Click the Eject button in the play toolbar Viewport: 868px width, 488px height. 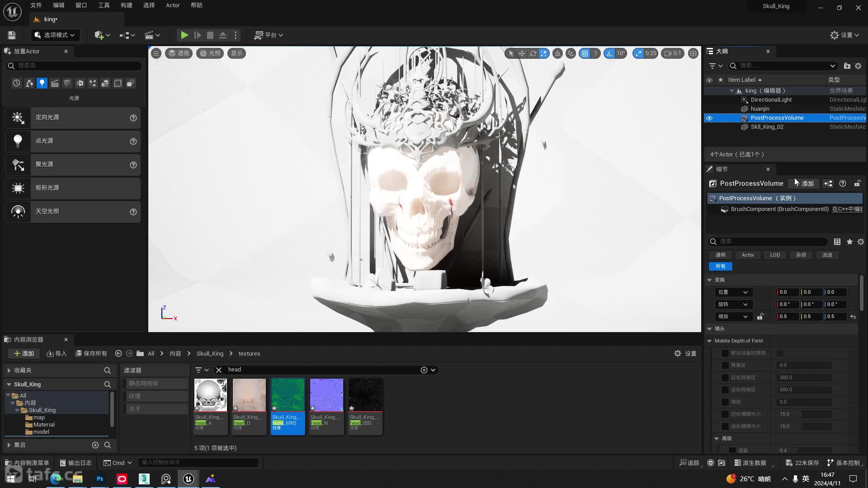223,35
